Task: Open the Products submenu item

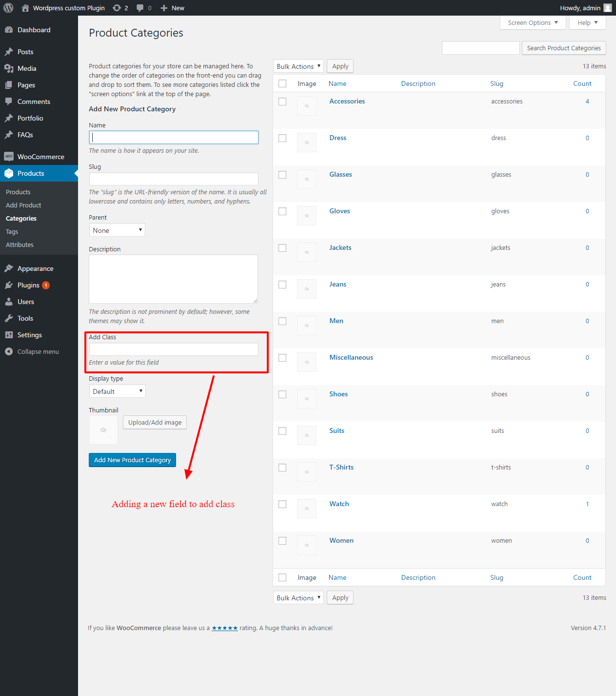Action: 18,192
